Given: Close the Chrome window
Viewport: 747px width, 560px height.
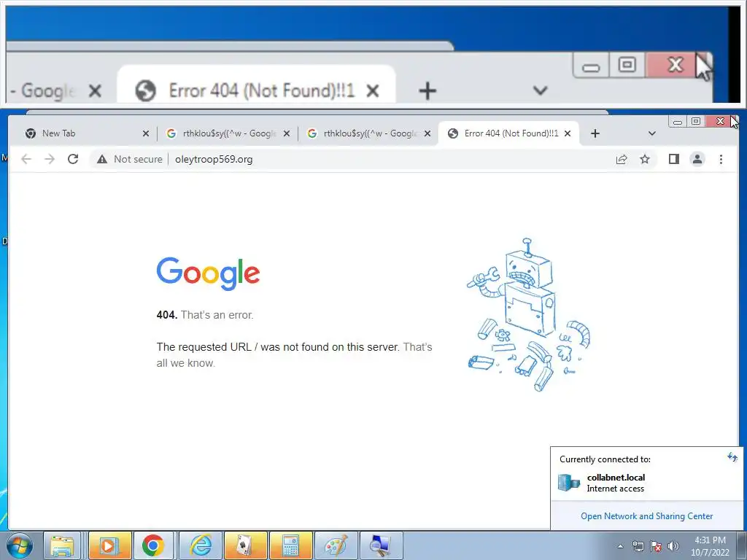Looking at the screenshot, I should [x=720, y=122].
